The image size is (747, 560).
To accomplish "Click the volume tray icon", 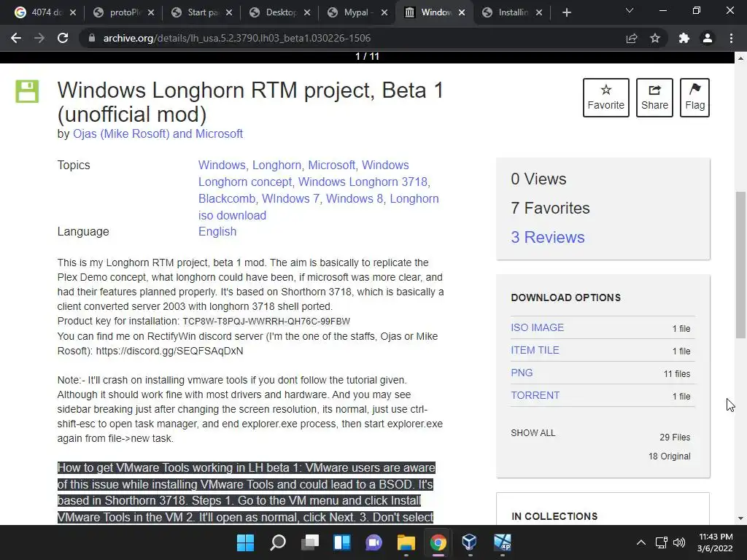I will (679, 542).
